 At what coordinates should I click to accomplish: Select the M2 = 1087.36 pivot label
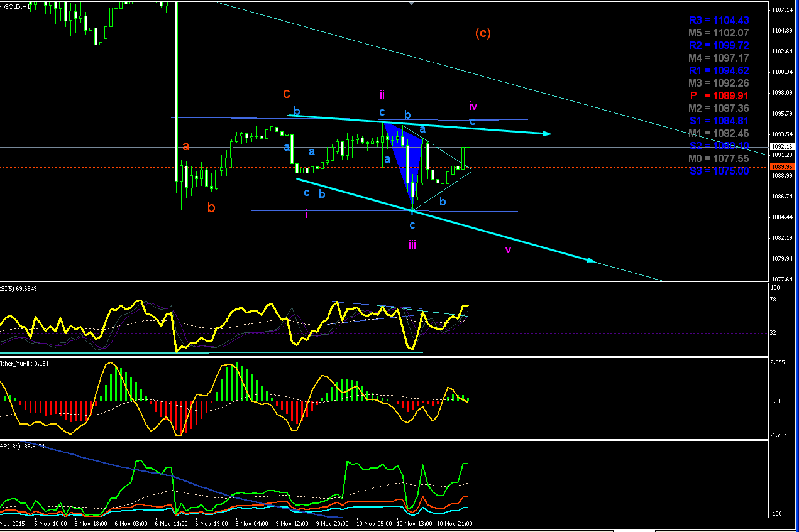click(x=719, y=108)
